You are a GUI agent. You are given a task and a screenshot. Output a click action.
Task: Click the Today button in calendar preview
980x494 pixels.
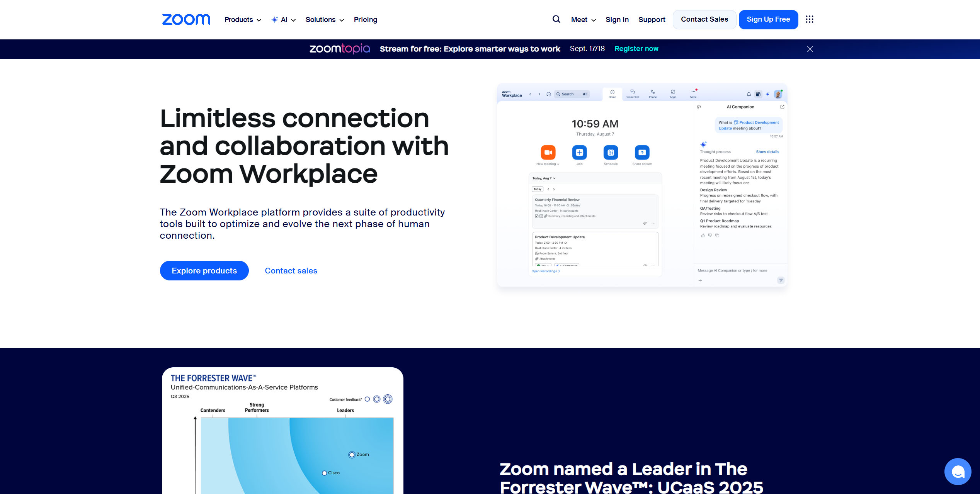click(x=538, y=189)
